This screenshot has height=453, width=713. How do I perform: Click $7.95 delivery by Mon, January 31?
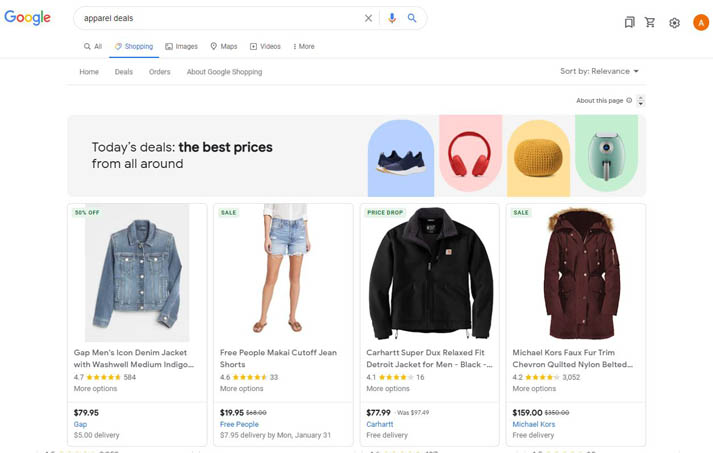(x=276, y=435)
